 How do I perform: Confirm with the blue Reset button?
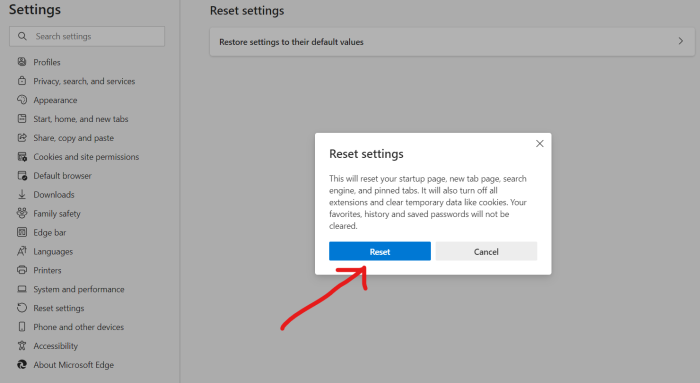point(380,251)
